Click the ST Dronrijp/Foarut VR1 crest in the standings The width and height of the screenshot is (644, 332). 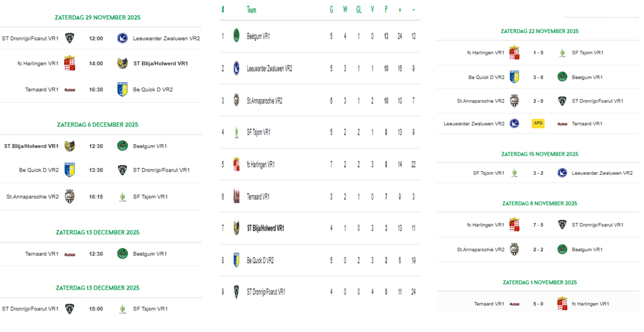236,292
